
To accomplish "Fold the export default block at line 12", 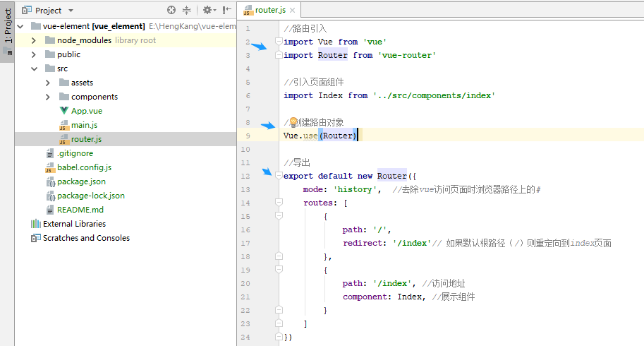I will (279, 175).
